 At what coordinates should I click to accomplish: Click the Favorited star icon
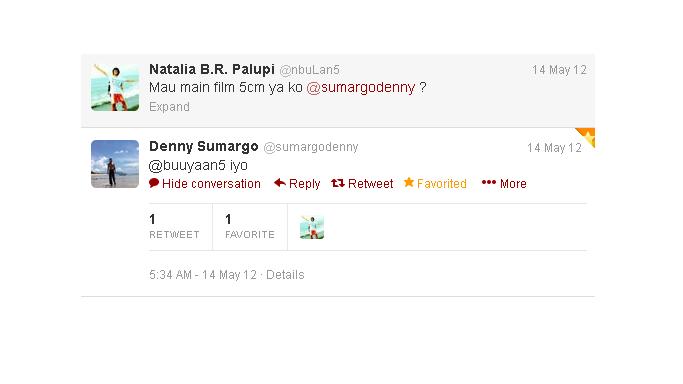click(409, 182)
